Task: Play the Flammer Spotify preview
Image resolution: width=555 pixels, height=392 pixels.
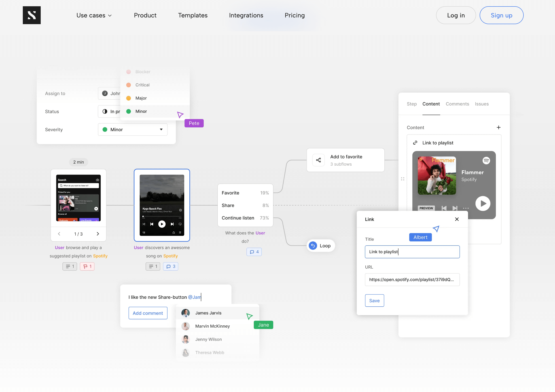Action: pos(483,204)
